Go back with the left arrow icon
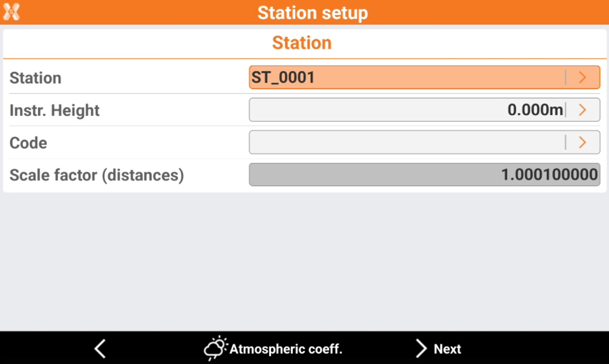The image size is (609, 364). [100, 349]
